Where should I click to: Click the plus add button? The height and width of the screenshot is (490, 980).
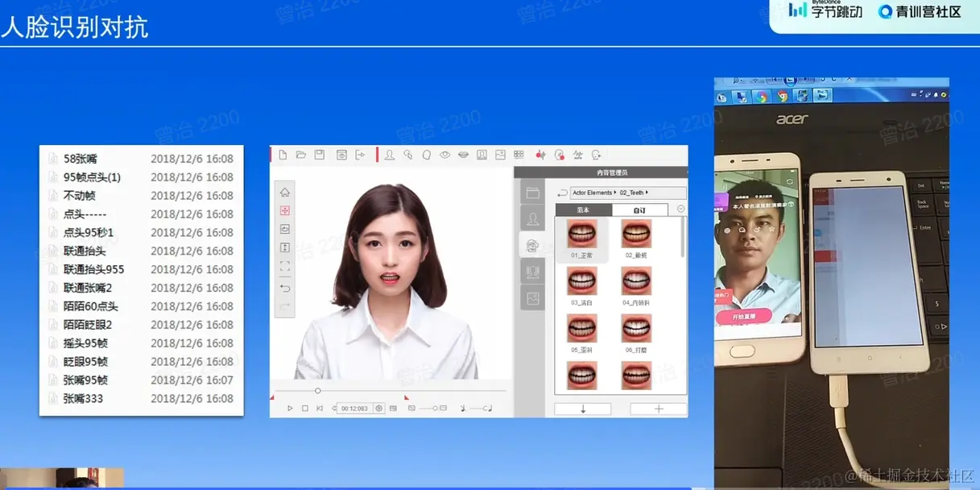tap(658, 409)
